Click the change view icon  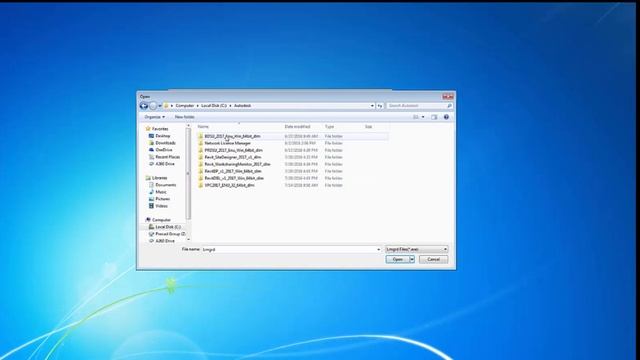tap(416, 117)
